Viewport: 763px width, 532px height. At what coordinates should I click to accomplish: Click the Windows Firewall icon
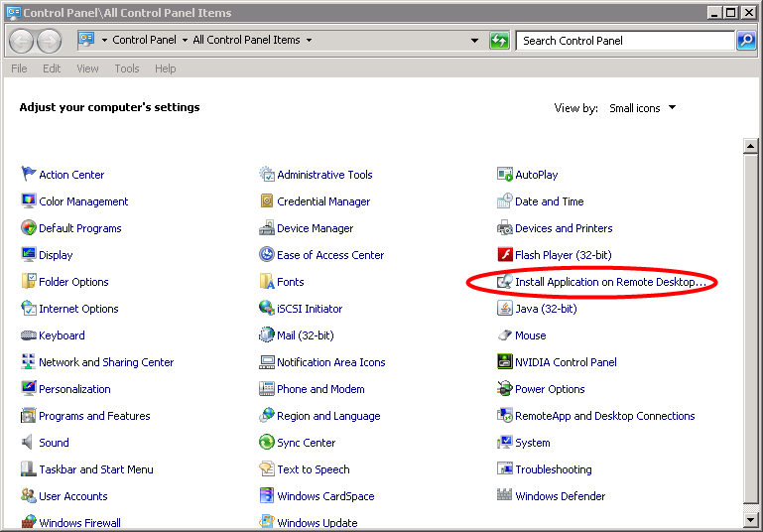pos(28,522)
